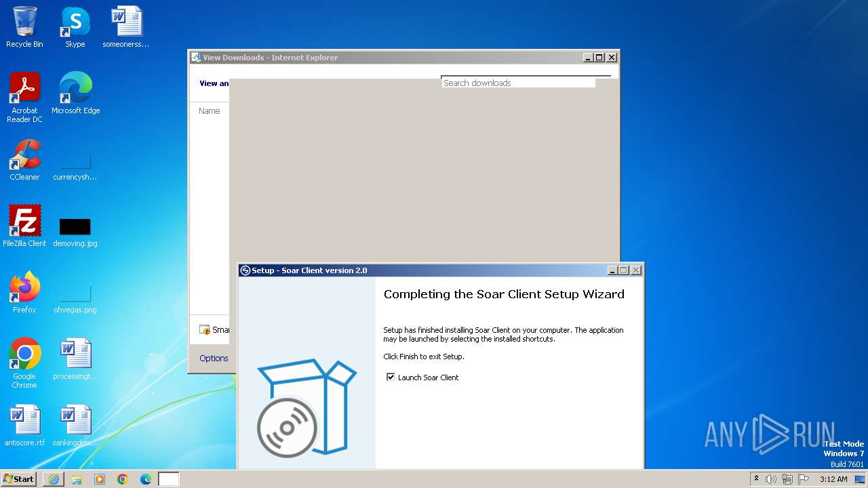Viewport: 868px width, 488px height.
Task: Show hidden system tray icons
Action: point(756,479)
